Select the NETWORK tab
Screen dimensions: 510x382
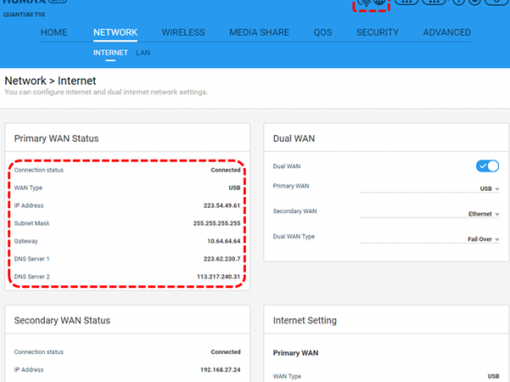click(115, 32)
